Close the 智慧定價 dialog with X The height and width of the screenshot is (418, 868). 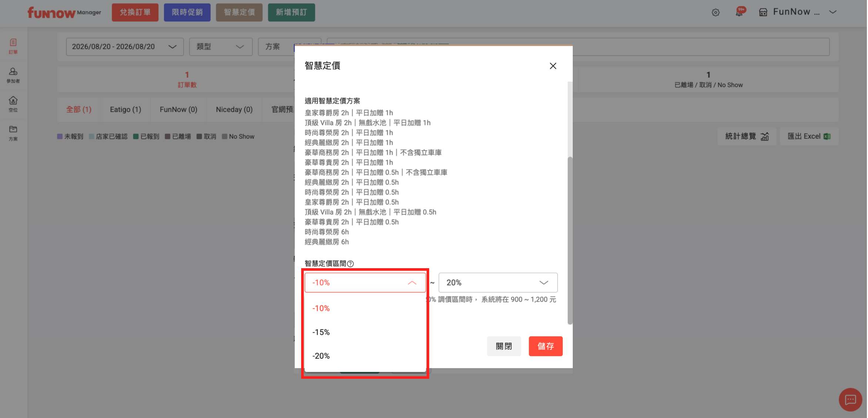pyautogui.click(x=553, y=66)
